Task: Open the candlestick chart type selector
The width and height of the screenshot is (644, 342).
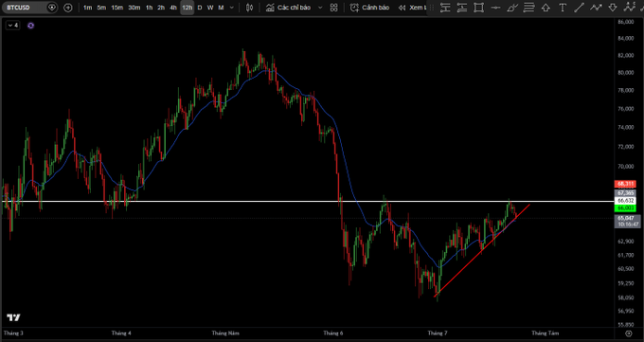Action: [249, 8]
